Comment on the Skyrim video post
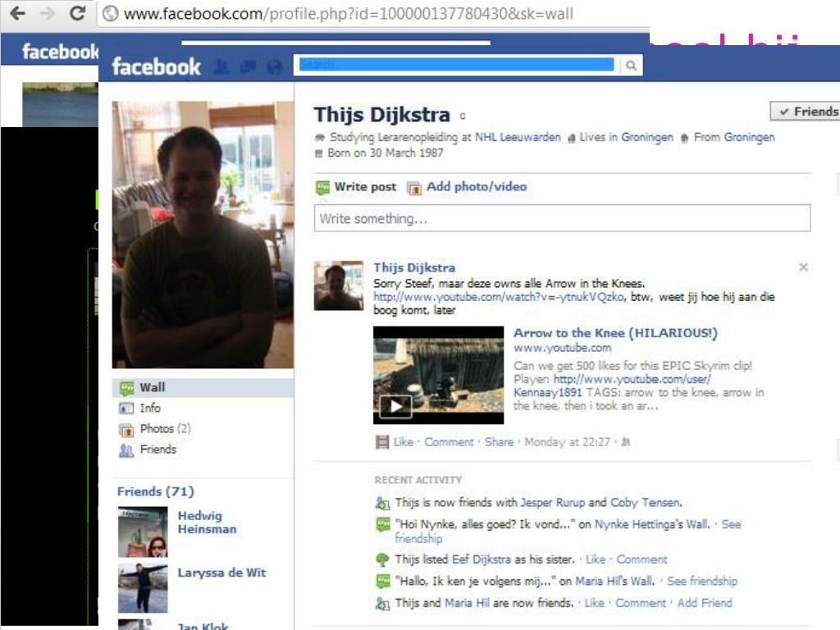This screenshot has height=630, width=840. [449, 442]
